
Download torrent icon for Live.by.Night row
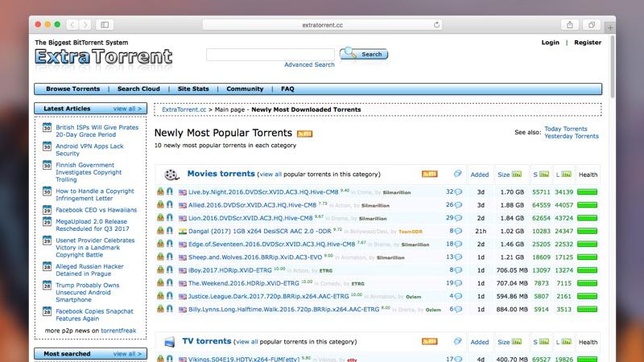click(160, 191)
